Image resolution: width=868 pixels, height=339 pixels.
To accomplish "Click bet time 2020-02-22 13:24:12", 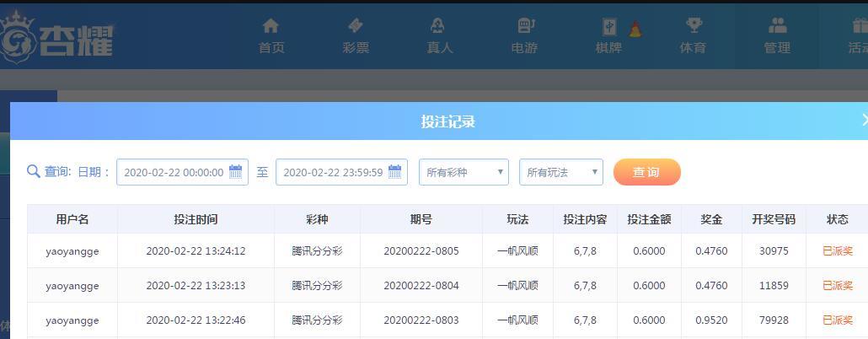I will (x=196, y=251).
